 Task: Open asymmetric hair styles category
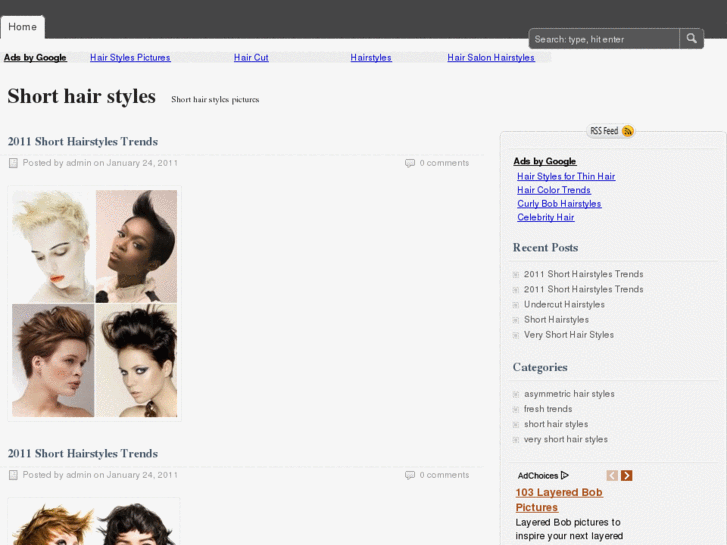pyautogui.click(x=569, y=394)
